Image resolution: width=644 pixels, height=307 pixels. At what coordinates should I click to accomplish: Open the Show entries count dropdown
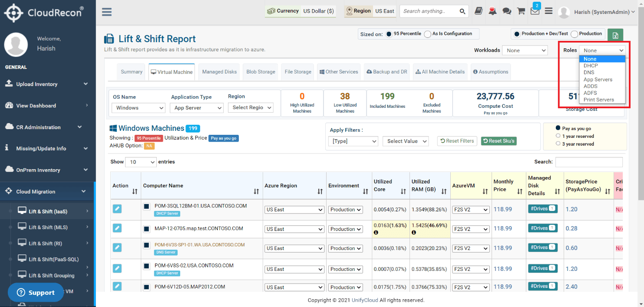[141, 162]
